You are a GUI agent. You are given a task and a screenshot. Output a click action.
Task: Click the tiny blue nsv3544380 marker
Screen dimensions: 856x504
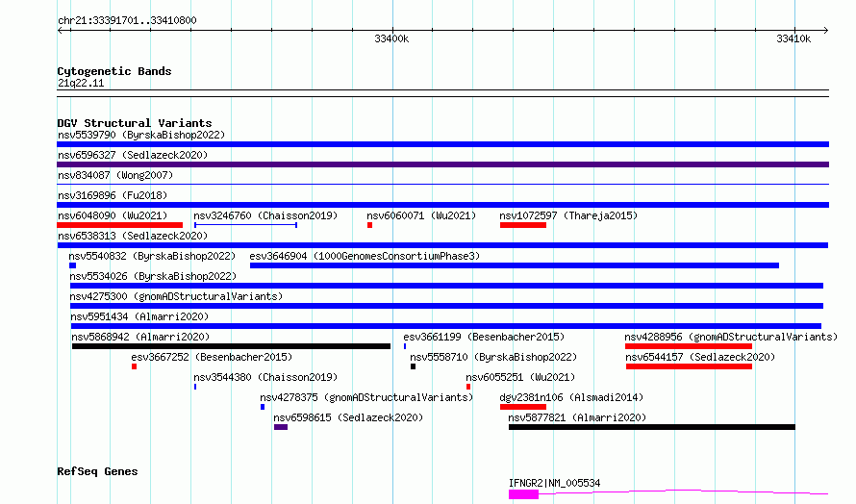(195, 387)
